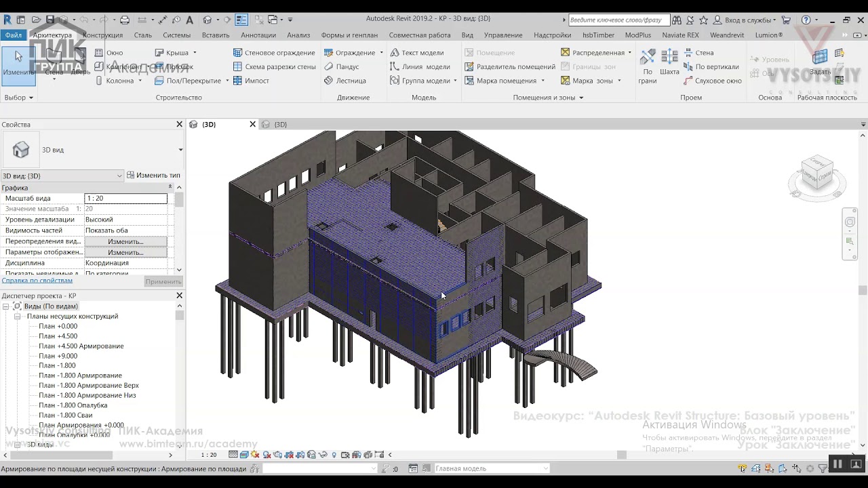Open the Roof (Крыша) dropdown arrow
The height and width of the screenshot is (488, 868).
click(195, 53)
